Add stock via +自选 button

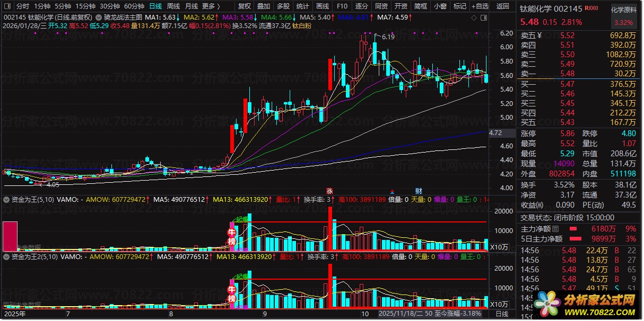click(x=479, y=6)
